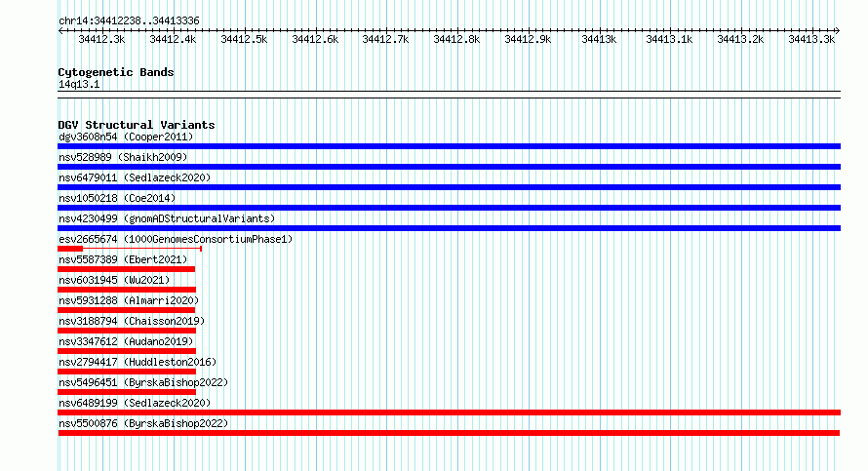Click the 34413.3k ruler label
Viewport: 868px width, 471px height.
(x=811, y=39)
